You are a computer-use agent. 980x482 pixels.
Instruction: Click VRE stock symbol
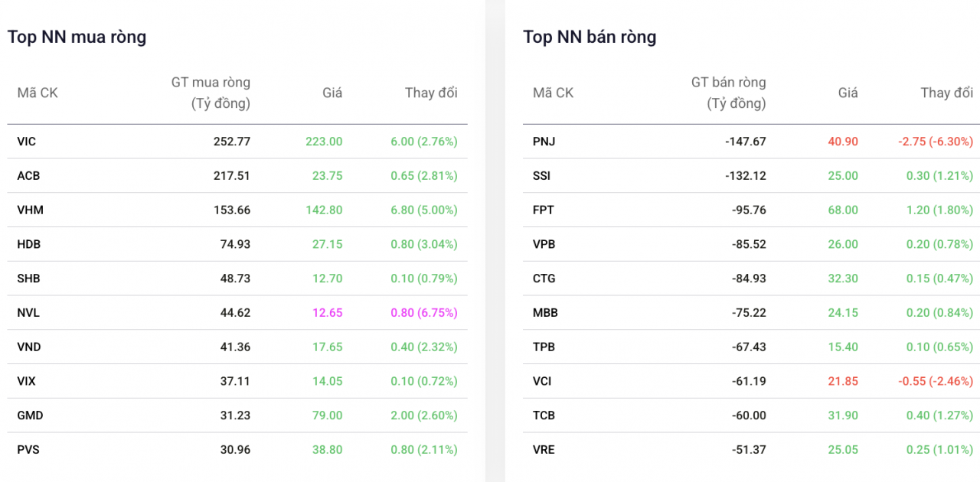(544, 450)
